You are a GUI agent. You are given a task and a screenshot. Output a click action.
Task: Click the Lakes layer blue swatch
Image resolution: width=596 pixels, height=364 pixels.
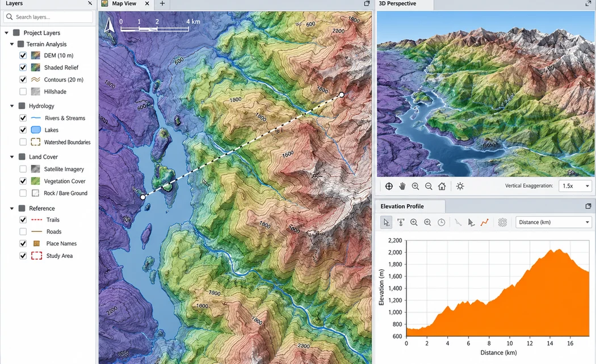point(36,130)
